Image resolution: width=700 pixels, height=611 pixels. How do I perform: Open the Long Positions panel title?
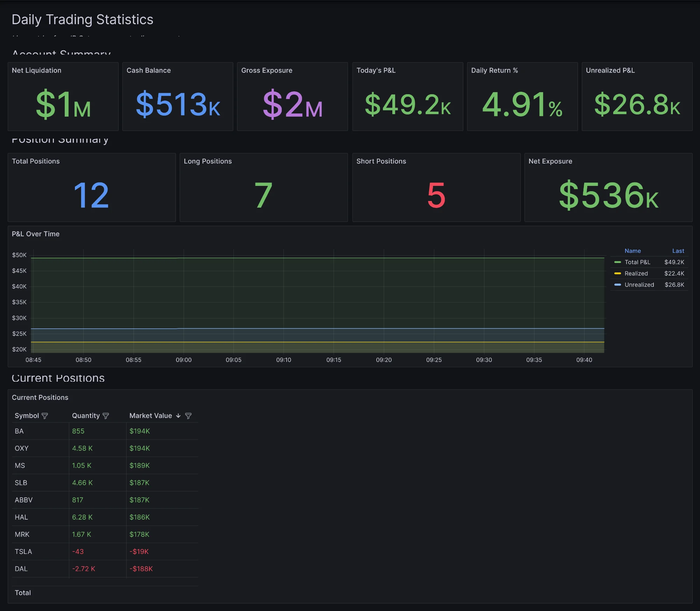pos(208,161)
